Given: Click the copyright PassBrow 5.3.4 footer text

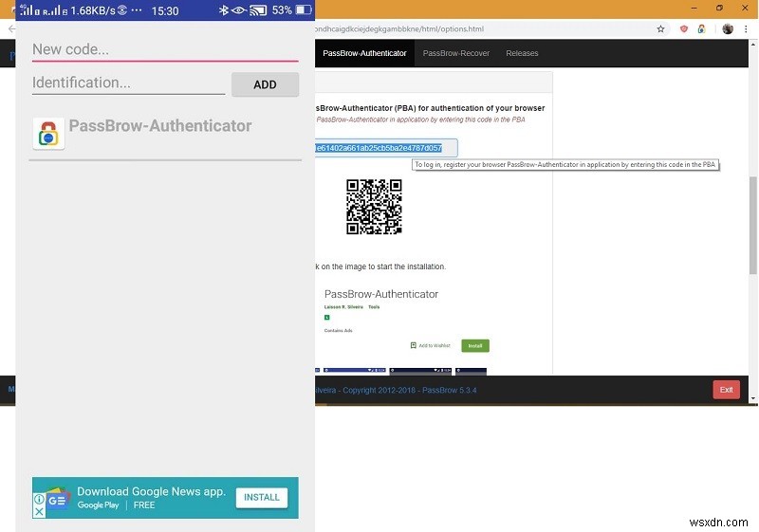Looking at the screenshot, I should coord(396,391).
